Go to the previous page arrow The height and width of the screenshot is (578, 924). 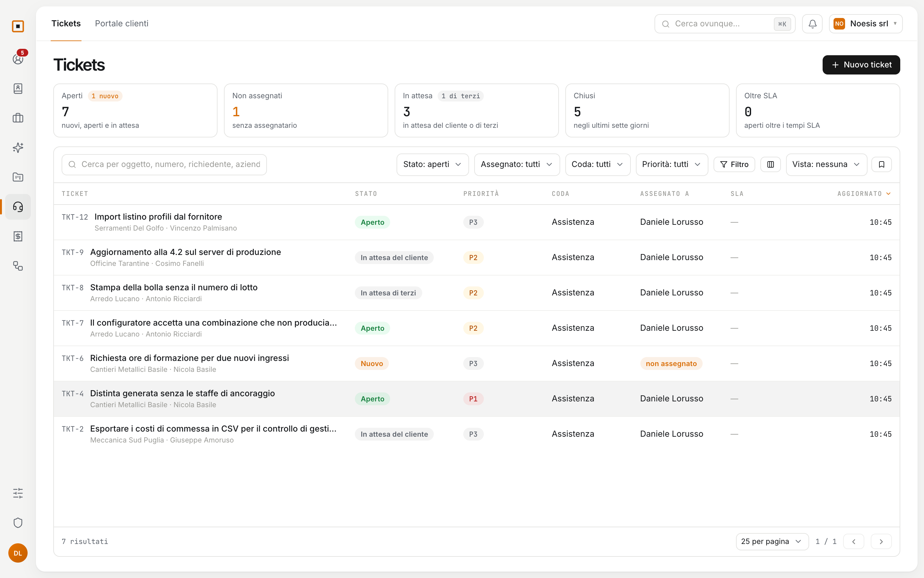tap(854, 541)
